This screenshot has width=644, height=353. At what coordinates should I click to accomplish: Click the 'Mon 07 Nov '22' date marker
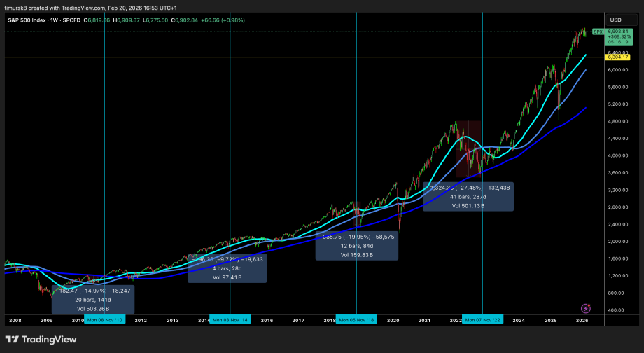click(x=483, y=319)
